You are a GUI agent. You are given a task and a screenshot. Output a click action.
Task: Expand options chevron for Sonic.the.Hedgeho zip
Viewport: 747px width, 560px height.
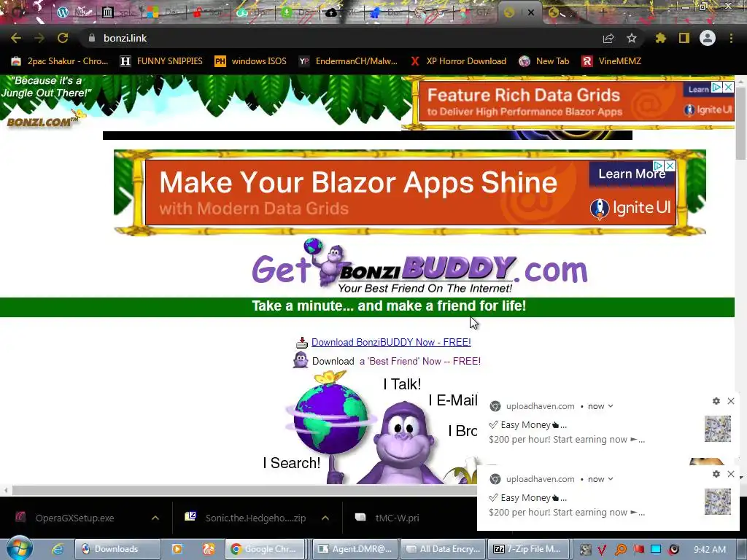[325, 518]
